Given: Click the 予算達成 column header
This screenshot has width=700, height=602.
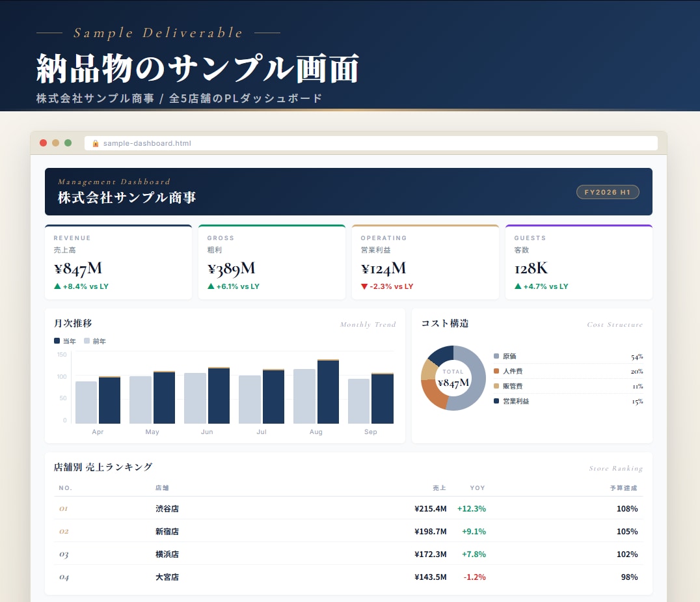Looking at the screenshot, I should (624, 487).
